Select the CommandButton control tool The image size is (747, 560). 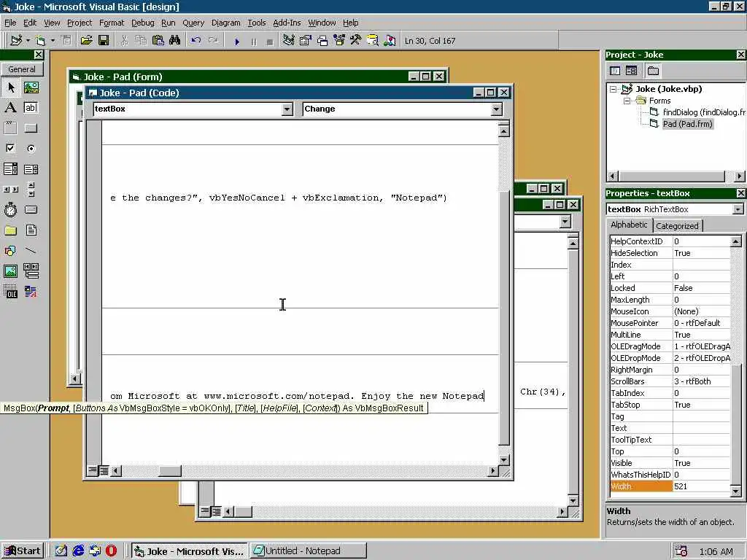(31, 128)
